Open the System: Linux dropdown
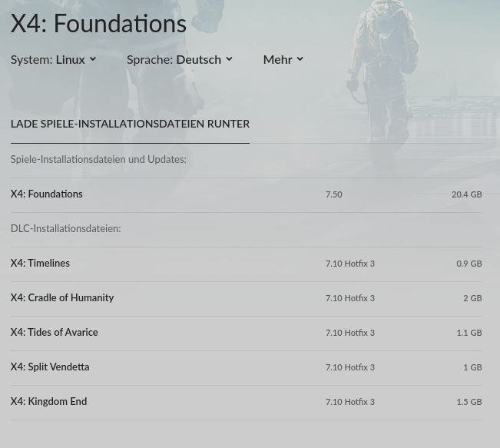 53,60
